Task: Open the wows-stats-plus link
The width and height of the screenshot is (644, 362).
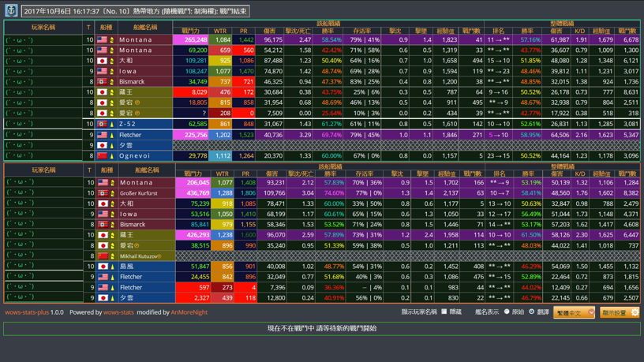Action: 27,312
